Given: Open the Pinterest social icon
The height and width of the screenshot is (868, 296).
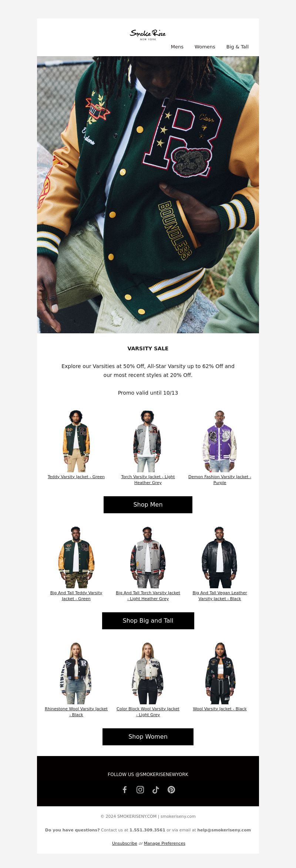Looking at the screenshot, I should (x=171, y=790).
